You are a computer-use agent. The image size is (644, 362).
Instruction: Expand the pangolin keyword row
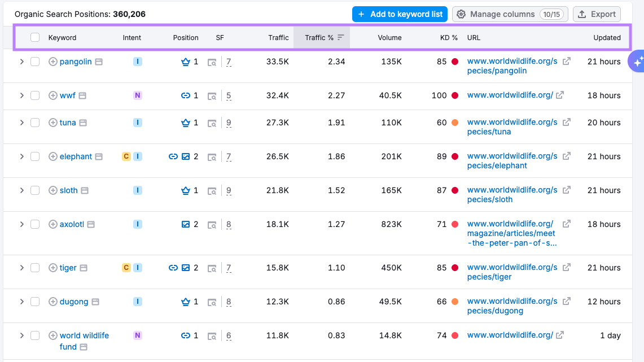[21, 62]
